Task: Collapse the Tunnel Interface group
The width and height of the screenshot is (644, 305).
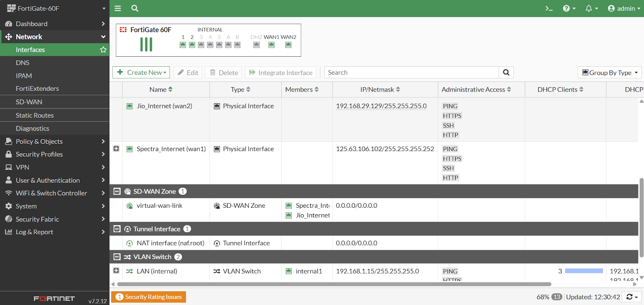Action: (117, 229)
